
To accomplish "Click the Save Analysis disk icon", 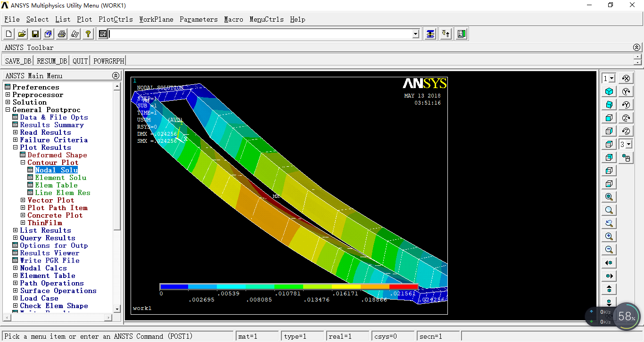I will tap(35, 34).
